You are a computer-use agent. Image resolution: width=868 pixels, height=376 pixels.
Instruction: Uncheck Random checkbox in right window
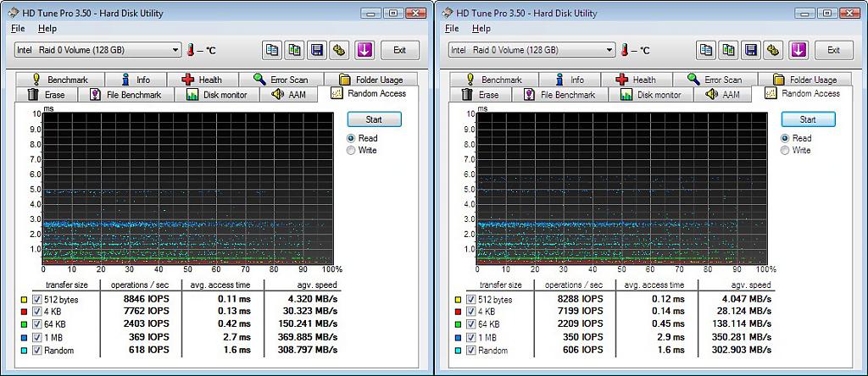470,350
